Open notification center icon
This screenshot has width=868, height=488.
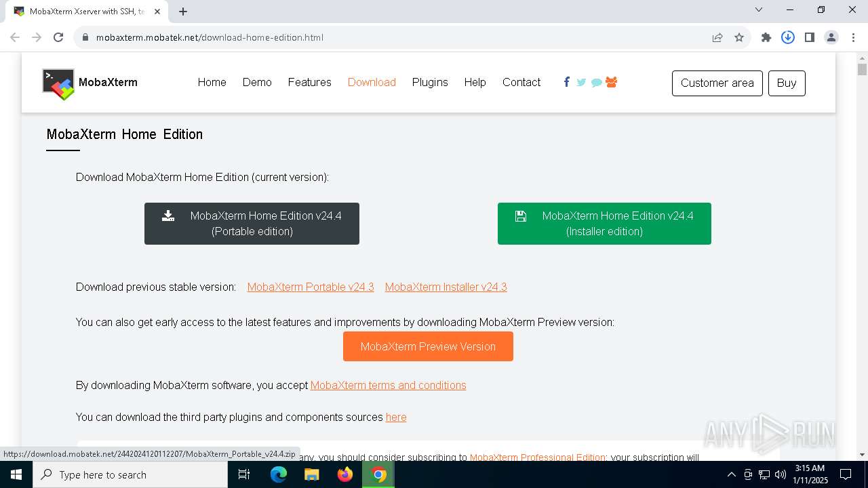(x=846, y=474)
